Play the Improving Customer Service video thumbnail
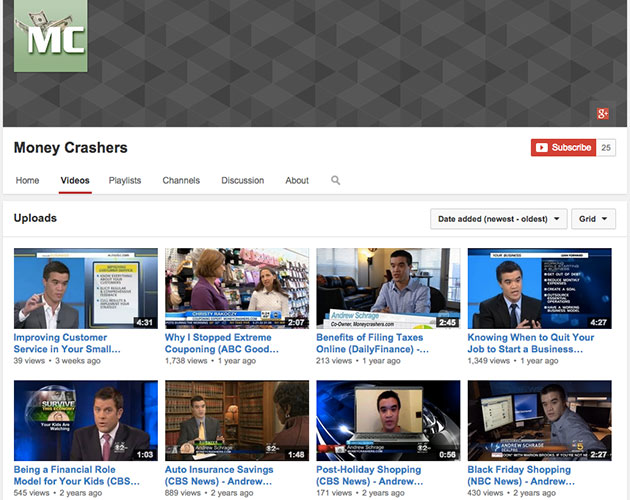The height and width of the screenshot is (500, 630). coord(86,289)
